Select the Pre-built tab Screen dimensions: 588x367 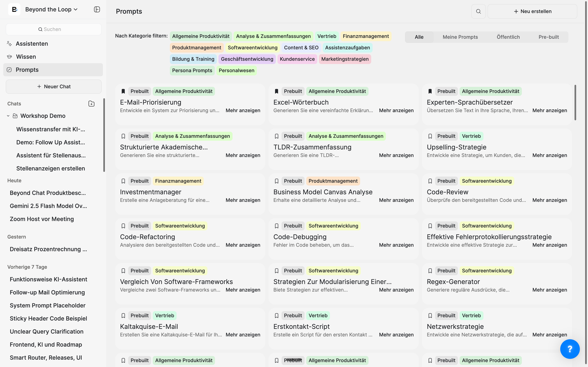[x=548, y=37]
